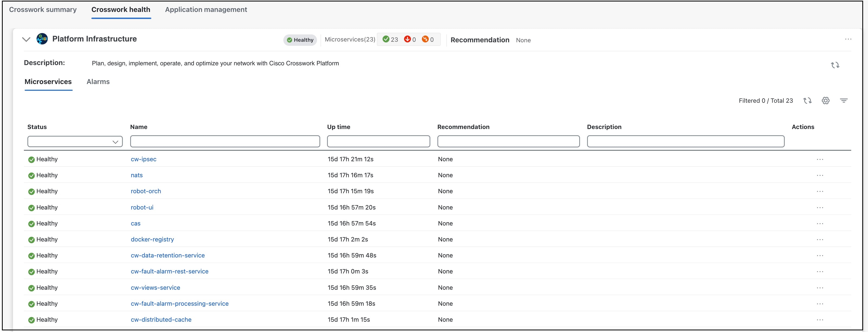Click healthy status icon of docker-registry
This screenshot has height=332, width=868.
31,240
